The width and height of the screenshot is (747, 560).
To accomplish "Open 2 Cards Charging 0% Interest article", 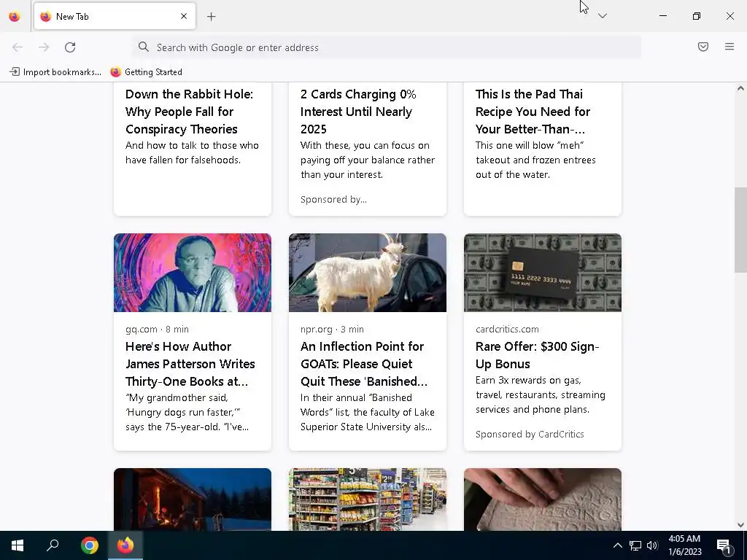I will point(358,112).
